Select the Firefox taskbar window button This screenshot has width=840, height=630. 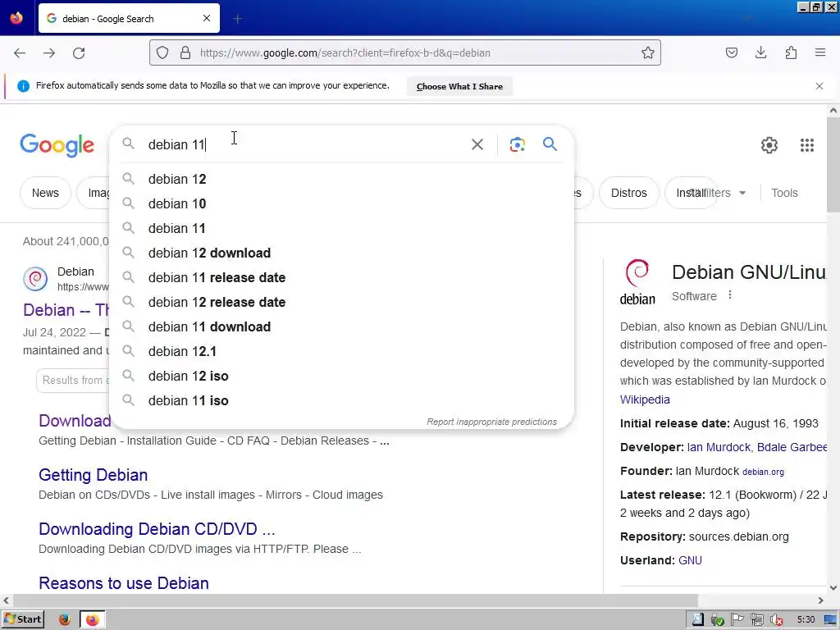(92, 619)
